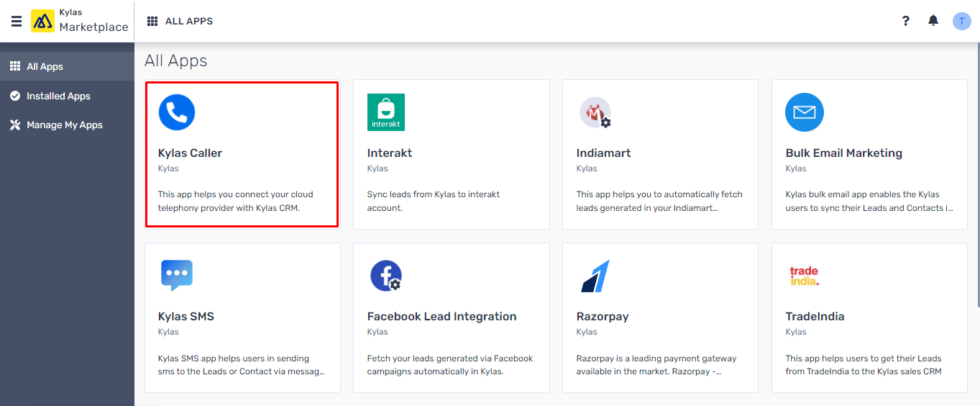
Task: Click the Interakt green bag icon
Action: click(386, 112)
